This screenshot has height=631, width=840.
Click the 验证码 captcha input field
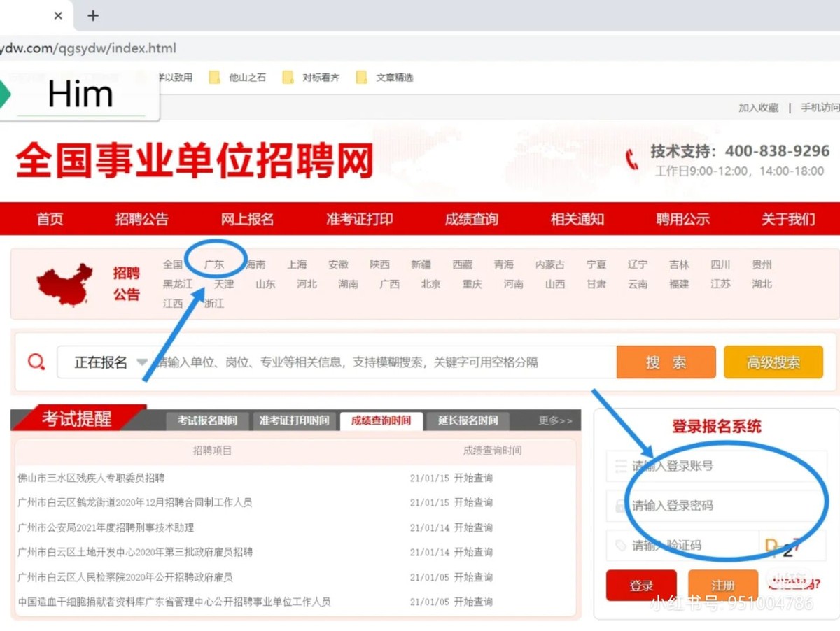pos(682,545)
